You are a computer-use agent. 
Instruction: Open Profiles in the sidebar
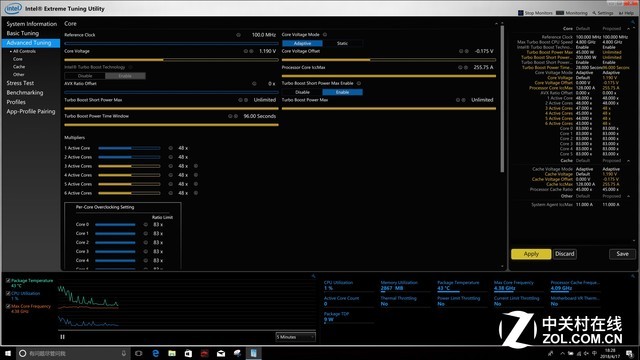[16, 102]
